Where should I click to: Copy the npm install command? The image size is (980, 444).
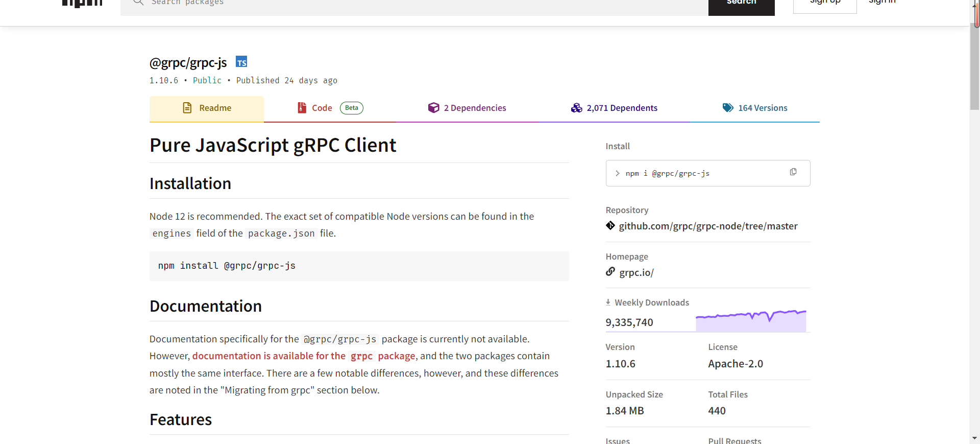pyautogui.click(x=793, y=172)
